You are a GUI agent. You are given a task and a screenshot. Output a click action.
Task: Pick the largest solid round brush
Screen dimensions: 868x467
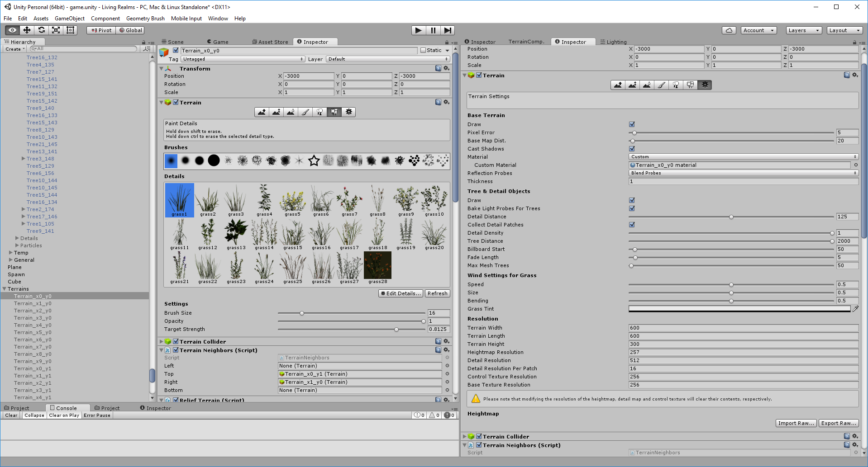[x=214, y=160]
